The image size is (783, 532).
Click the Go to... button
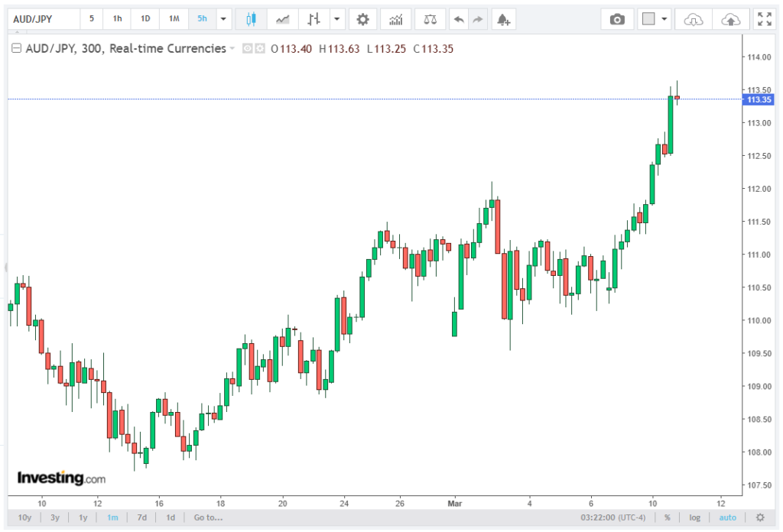[208, 517]
